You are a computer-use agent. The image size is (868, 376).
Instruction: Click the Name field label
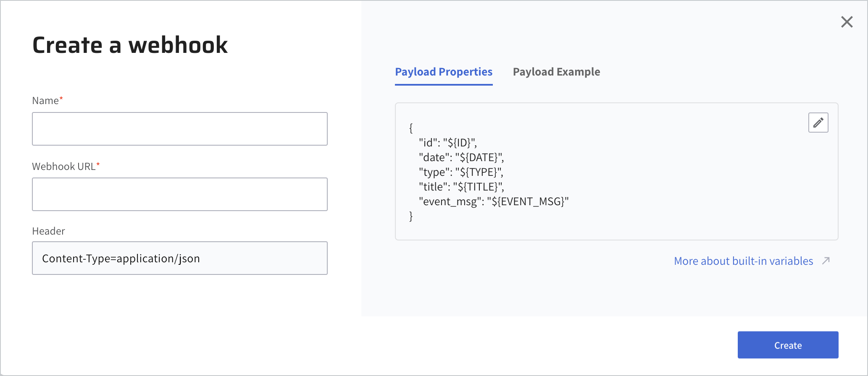(x=45, y=101)
